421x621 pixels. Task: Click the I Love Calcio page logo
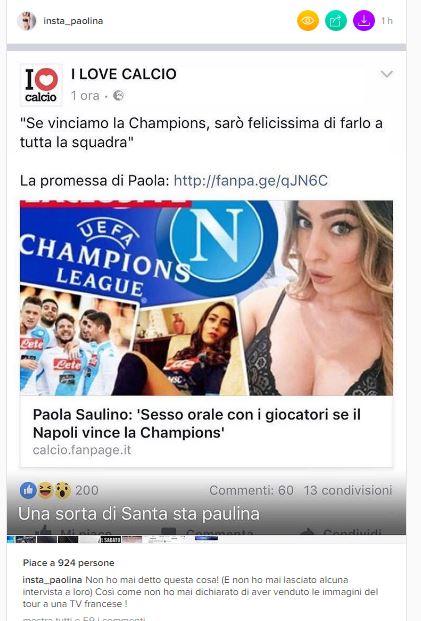tap(41, 85)
